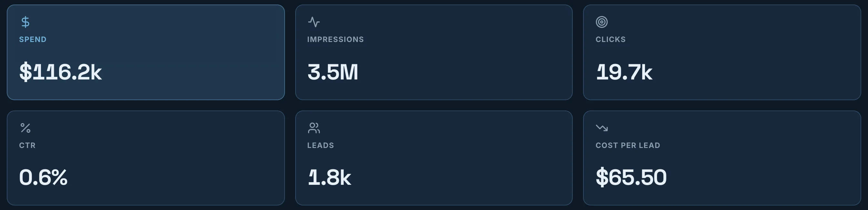Select the CTR metric card

click(x=146, y=158)
